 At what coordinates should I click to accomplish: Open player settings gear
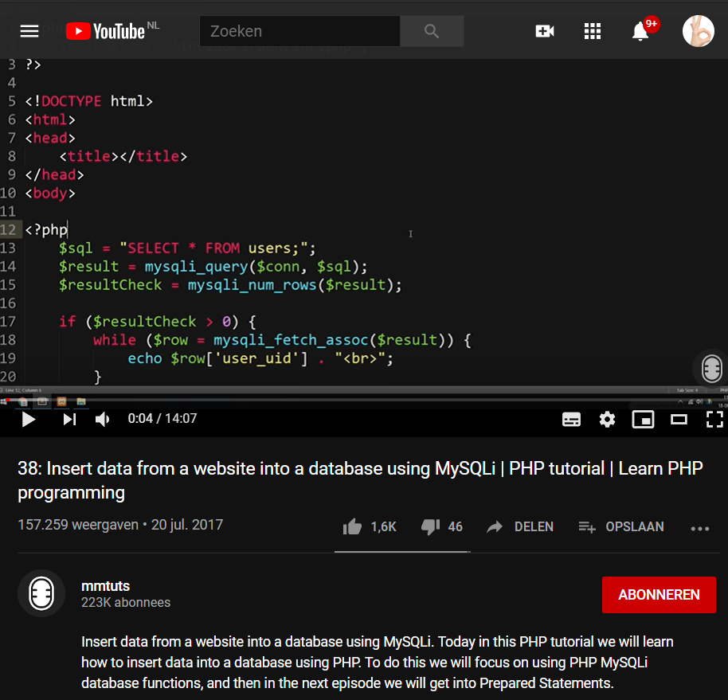click(x=607, y=420)
